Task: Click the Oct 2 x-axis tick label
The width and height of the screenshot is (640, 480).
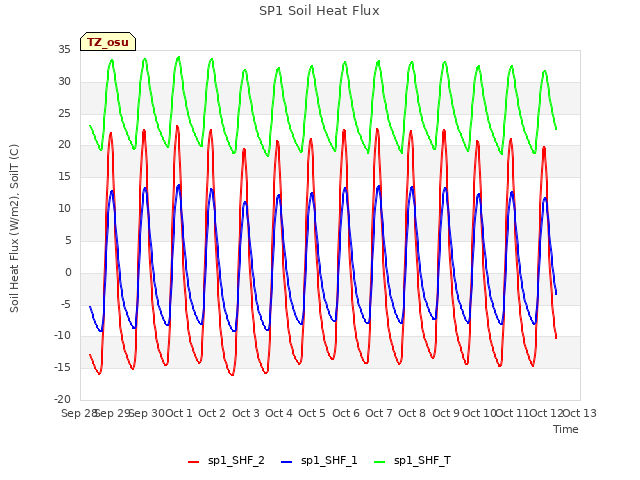Action: 212,413
